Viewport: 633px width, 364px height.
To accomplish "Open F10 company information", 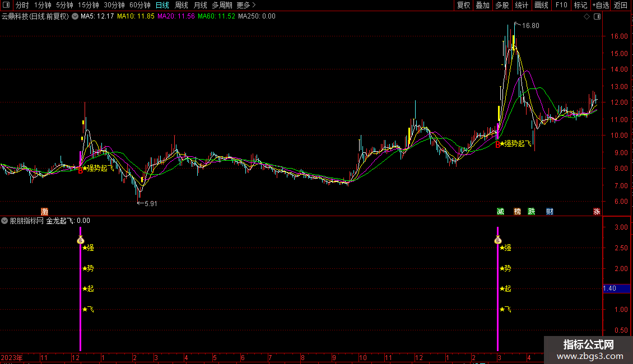I will pyautogui.click(x=561, y=5).
